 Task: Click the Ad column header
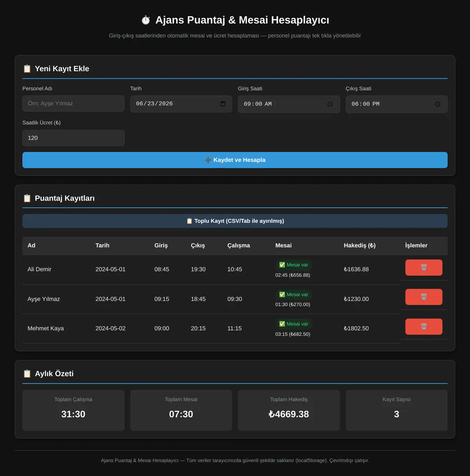tap(31, 245)
